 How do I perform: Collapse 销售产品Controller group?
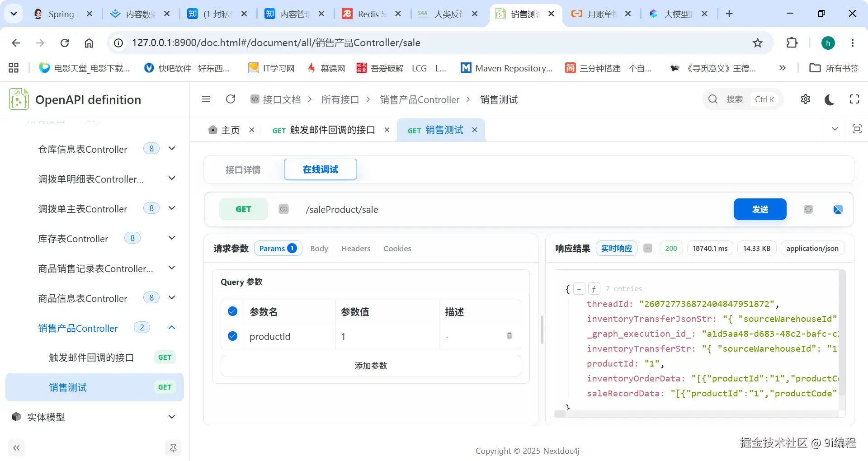(172, 327)
